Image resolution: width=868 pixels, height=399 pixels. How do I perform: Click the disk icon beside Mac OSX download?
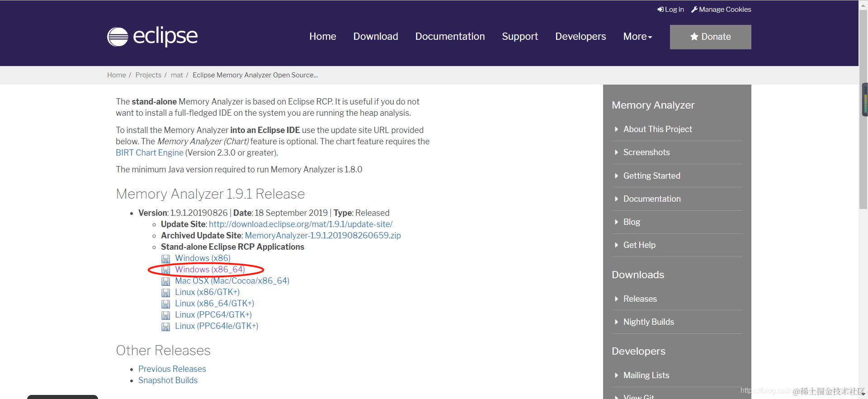(166, 281)
